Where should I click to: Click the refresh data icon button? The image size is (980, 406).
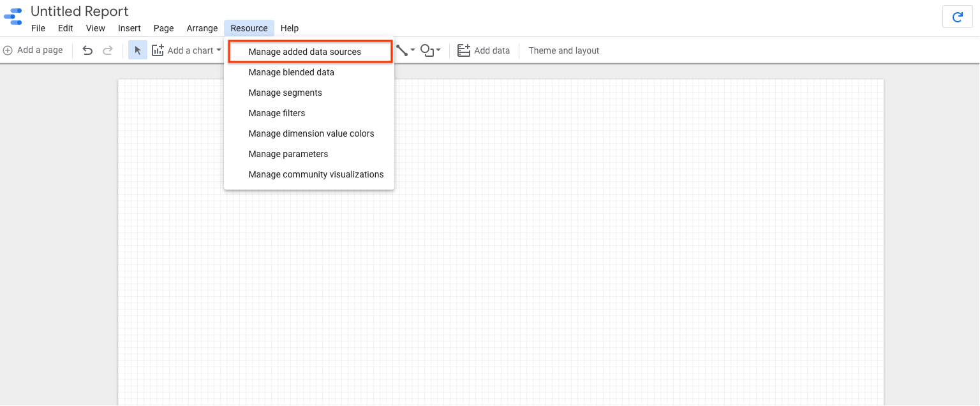tap(957, 17)
